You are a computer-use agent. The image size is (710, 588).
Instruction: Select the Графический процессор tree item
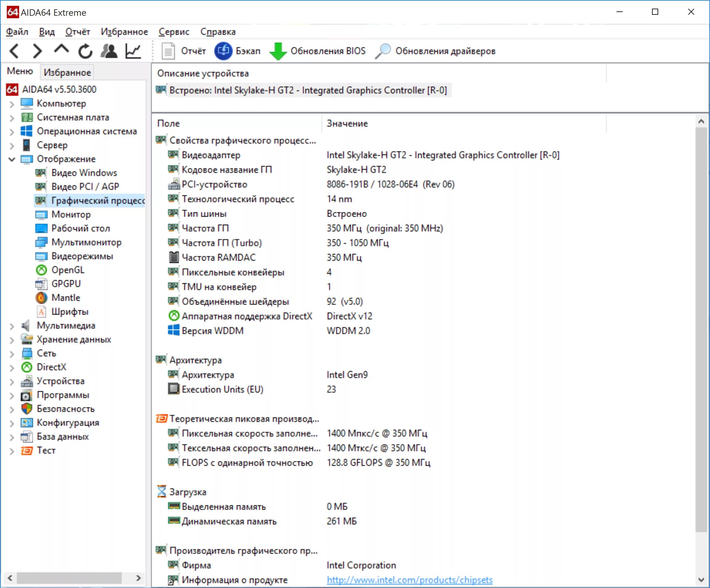pos(87,200)
